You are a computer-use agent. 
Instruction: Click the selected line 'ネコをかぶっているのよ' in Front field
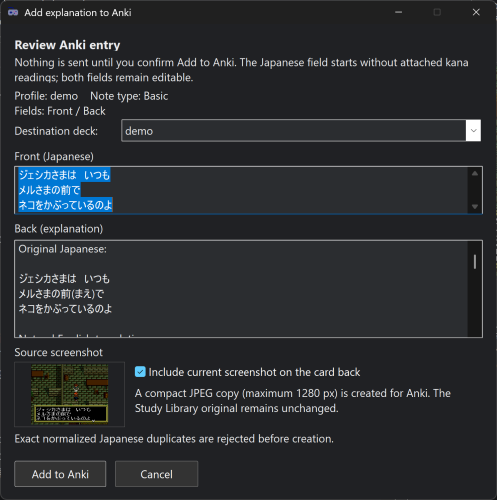(65, 205)
